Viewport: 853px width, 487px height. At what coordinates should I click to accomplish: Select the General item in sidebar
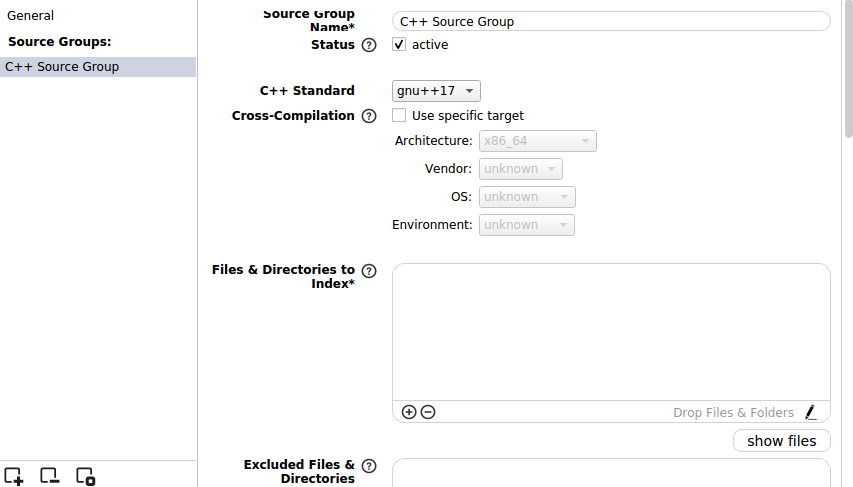(31, 16)
